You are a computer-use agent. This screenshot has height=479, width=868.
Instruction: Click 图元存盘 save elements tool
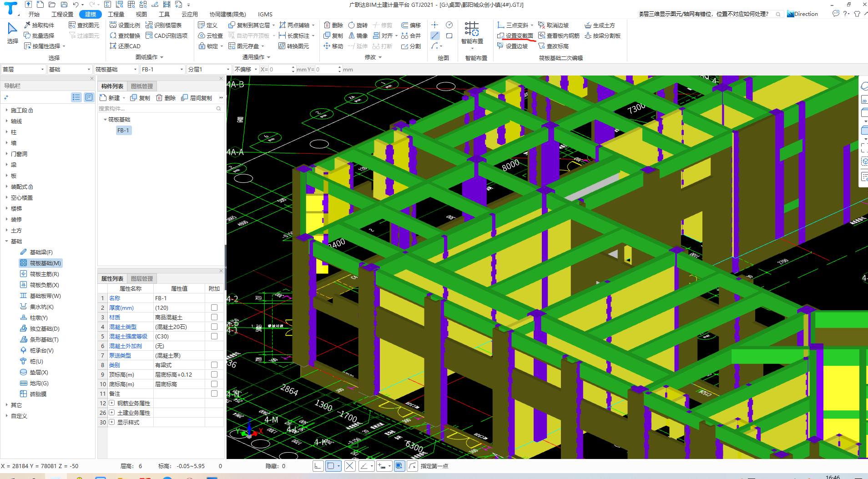click(x=244, y=46)
